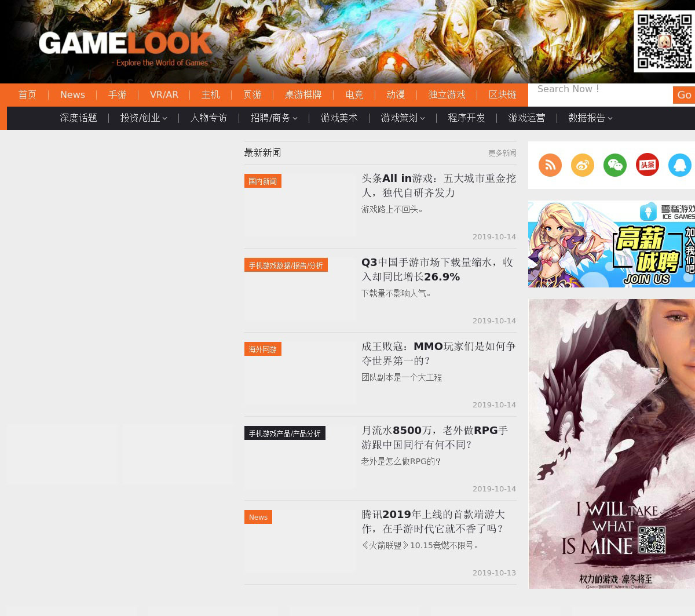
Task: Click the Go search button
Action: (x=684, y=95)
